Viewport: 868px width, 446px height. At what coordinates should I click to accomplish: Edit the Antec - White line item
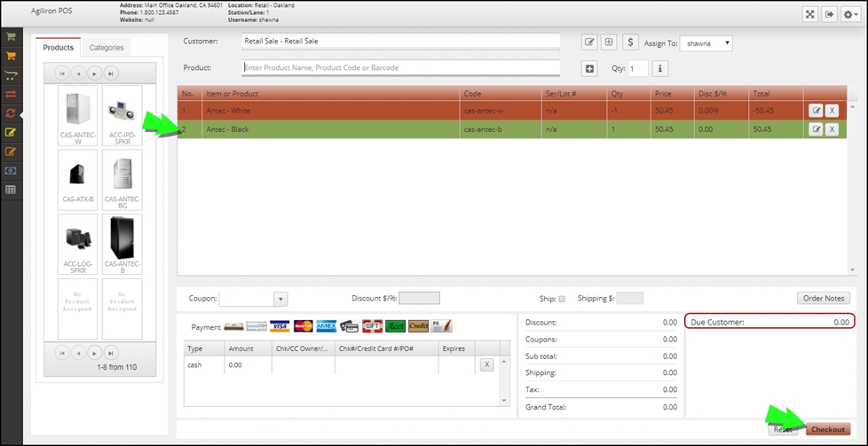[816, 111]
